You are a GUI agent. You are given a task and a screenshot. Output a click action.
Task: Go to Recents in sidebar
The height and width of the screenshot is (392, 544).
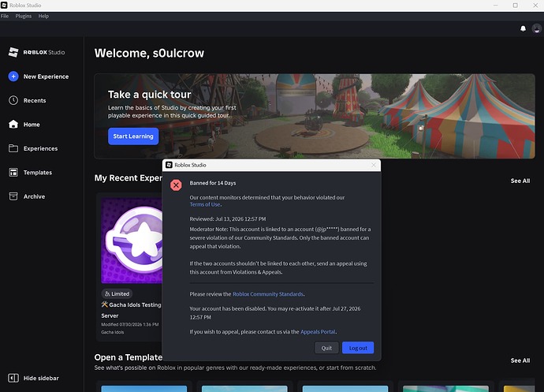point(35,100)
